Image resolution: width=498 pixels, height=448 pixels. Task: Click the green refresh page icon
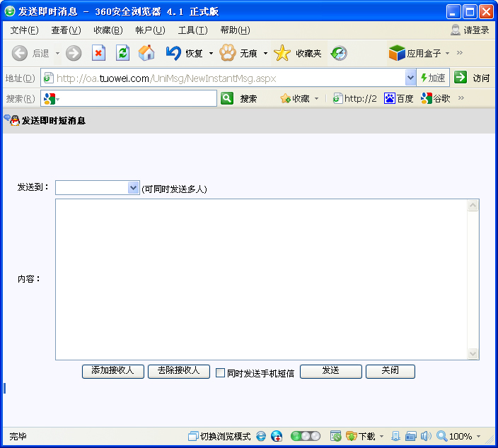[x=122, y=54]
